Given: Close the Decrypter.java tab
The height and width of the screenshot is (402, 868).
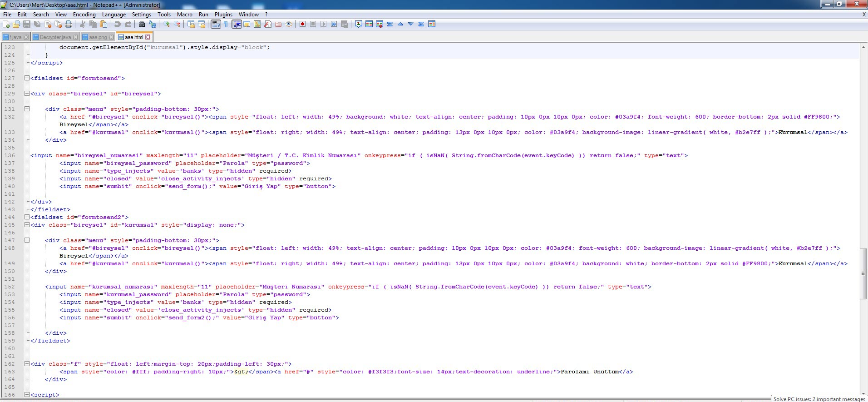Looking at the screenshot, I should click(x=75, y=37).
